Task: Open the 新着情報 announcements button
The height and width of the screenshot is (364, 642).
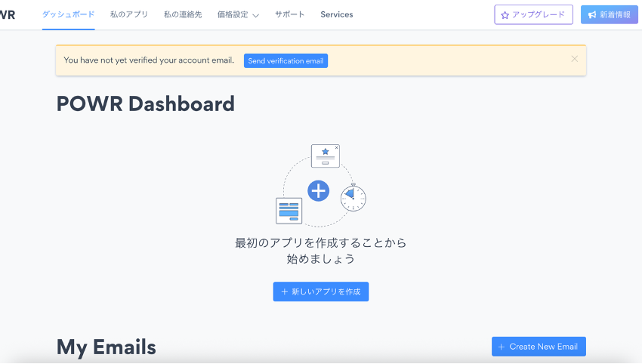Action: 610,15
